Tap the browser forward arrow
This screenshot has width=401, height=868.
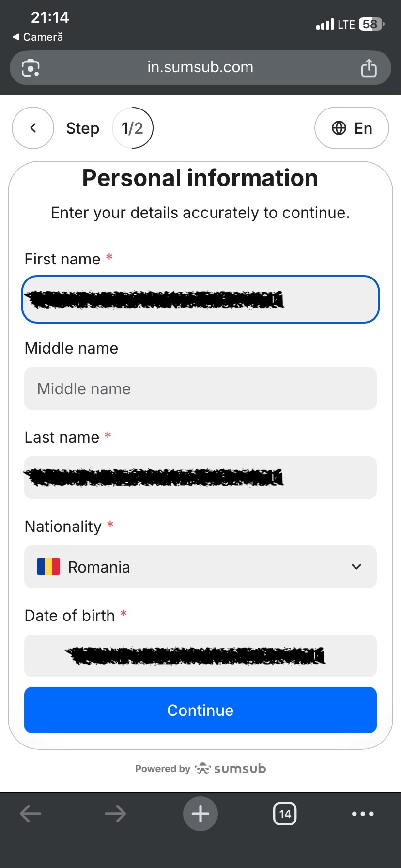click(115, 814)
